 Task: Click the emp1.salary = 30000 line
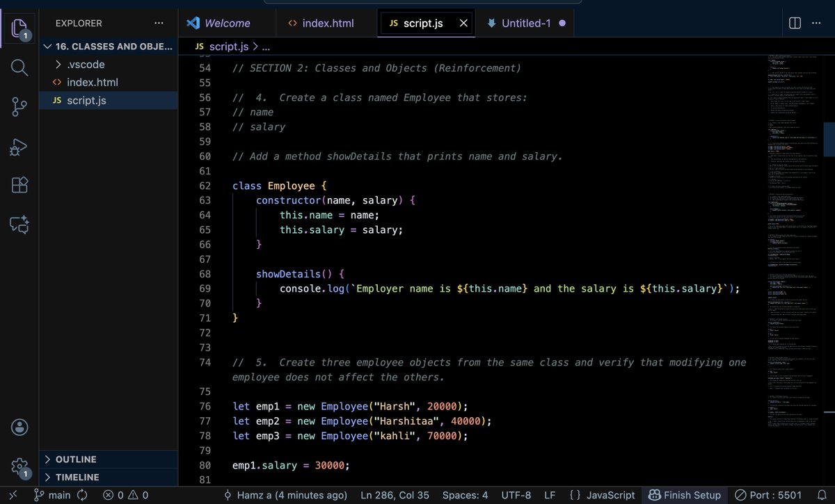point(291,465)
